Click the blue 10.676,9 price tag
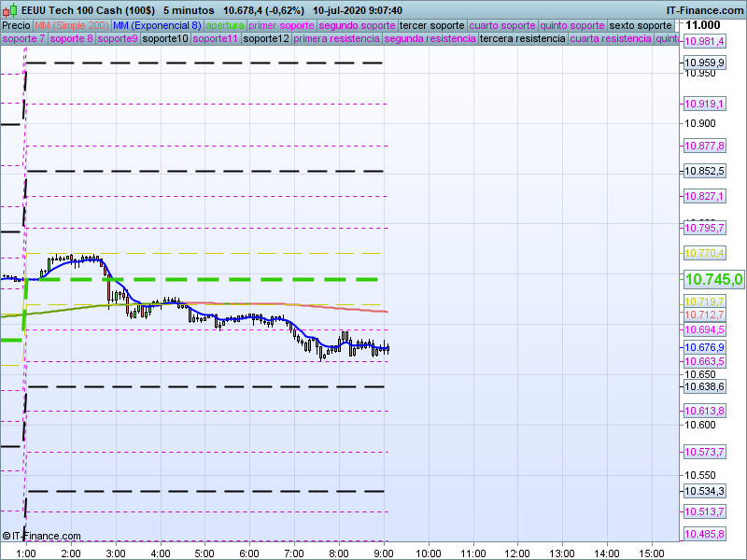 coord(705,347)
